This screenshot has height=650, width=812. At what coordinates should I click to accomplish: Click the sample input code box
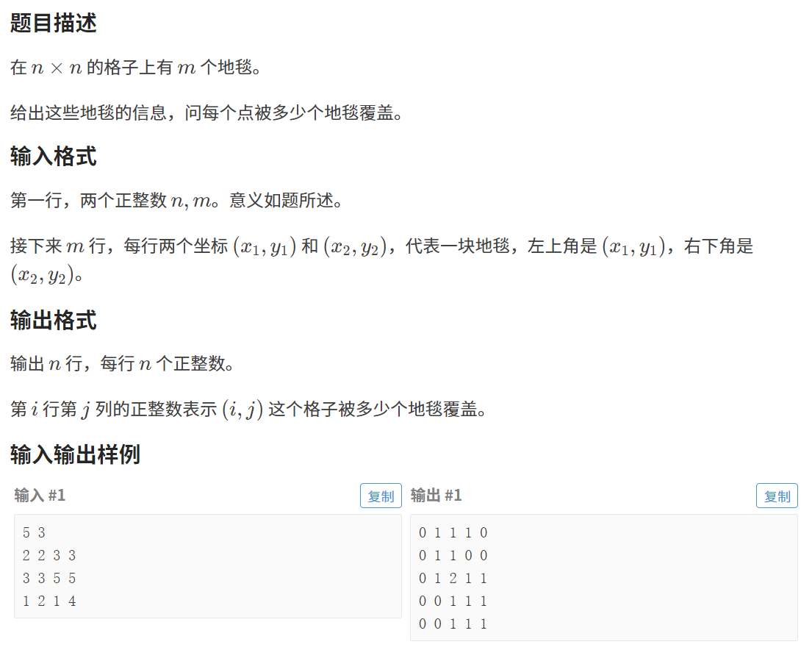tap(208, 566)
